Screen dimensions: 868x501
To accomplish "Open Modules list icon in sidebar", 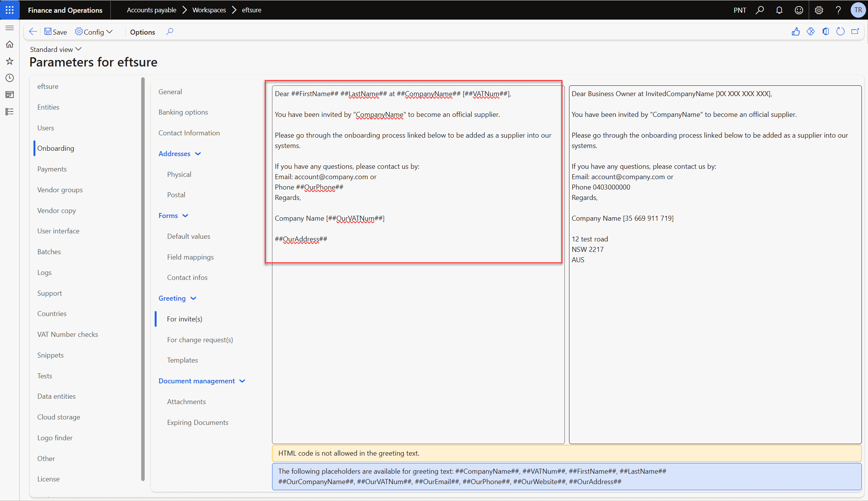I will pyautogui.click(x=10, y=112).
